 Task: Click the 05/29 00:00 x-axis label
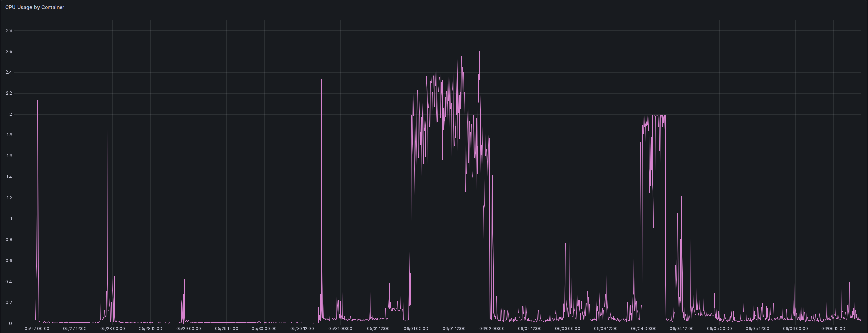pos(189,329)
